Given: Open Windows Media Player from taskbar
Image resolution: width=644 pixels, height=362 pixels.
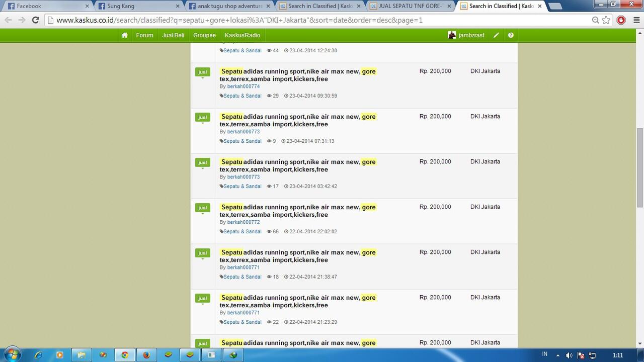Looking at the screenshot, I should (x=60, y=354).
